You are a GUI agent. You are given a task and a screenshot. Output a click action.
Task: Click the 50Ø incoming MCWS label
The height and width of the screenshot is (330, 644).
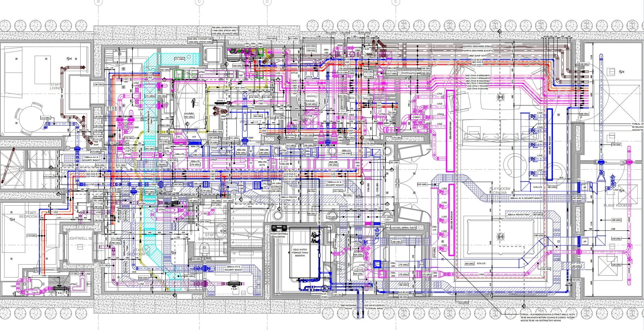click(x=349, y=306)
